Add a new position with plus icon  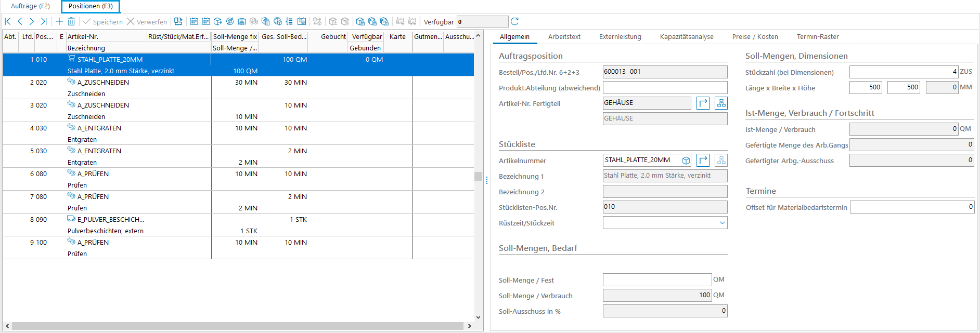point(59,21)
